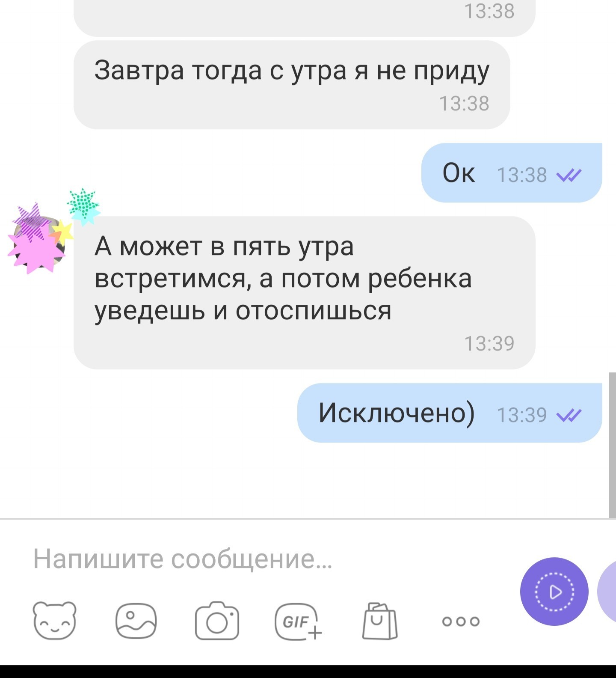Viewport: 616px width, 678px height.
Task: Tap the read checkmarks on "Ок" message
Action: (x=569, y=175)
